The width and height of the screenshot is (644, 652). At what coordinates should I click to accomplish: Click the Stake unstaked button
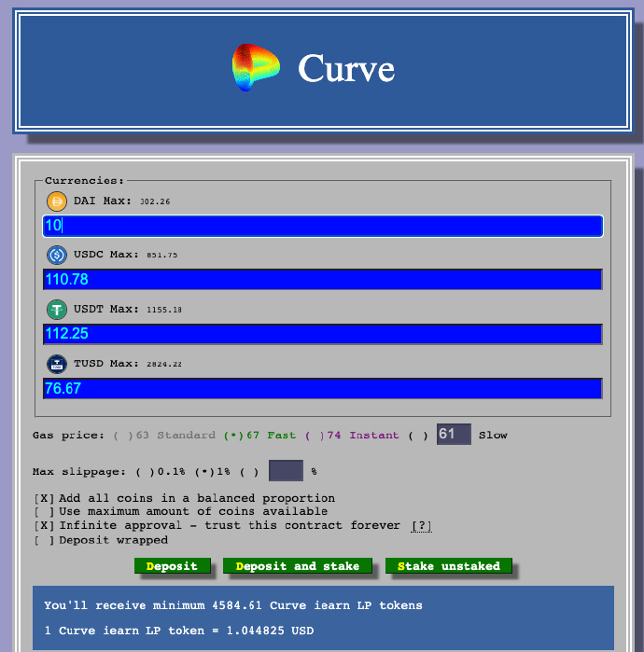[449, 566]
